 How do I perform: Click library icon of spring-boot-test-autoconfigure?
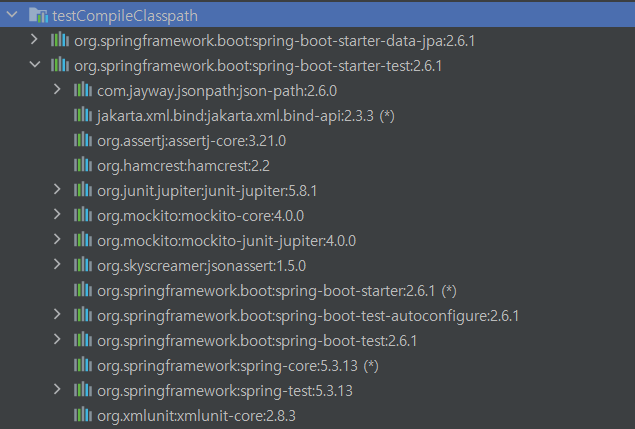click(x=83, y=315)
